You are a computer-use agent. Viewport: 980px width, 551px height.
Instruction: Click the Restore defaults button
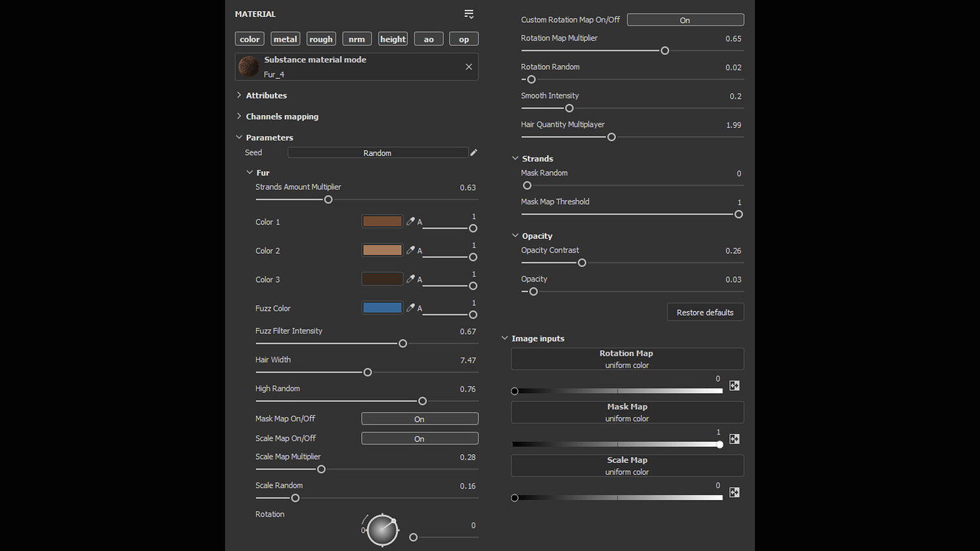(x=705, y=312)
